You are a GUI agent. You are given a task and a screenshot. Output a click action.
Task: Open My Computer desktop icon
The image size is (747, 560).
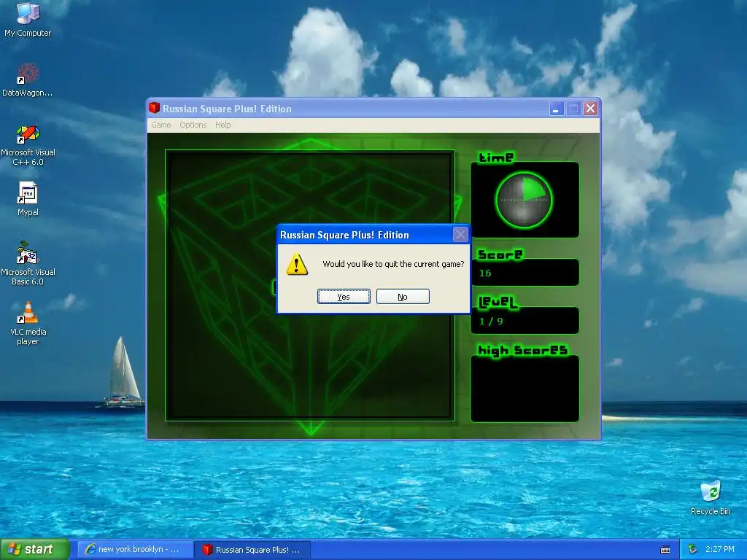pyautogui.click(x=28, y=19)
